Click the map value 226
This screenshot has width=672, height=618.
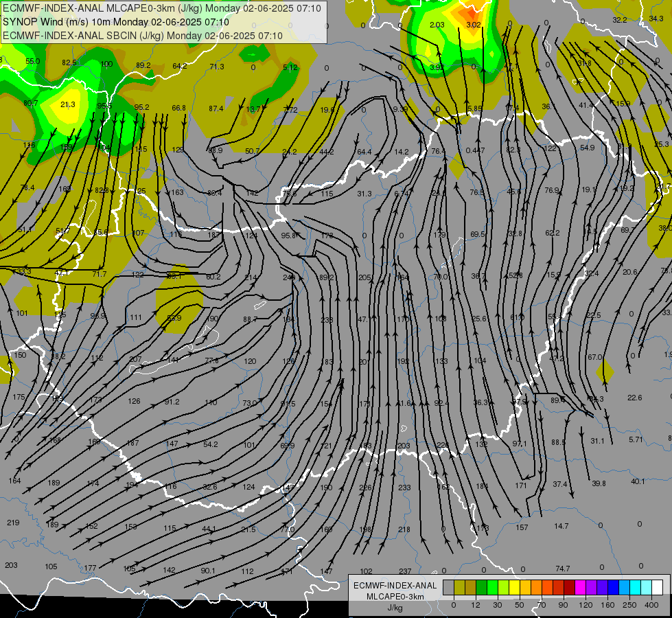point(365,488)
